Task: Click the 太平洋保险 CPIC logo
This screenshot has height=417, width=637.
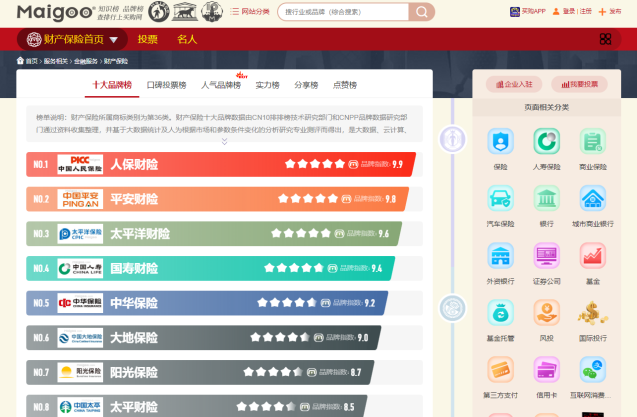Action: [x=80, y=234]
